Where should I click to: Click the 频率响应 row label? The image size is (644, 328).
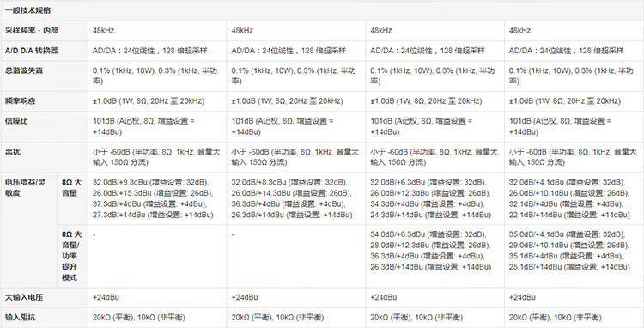click(x=20, y=101)
